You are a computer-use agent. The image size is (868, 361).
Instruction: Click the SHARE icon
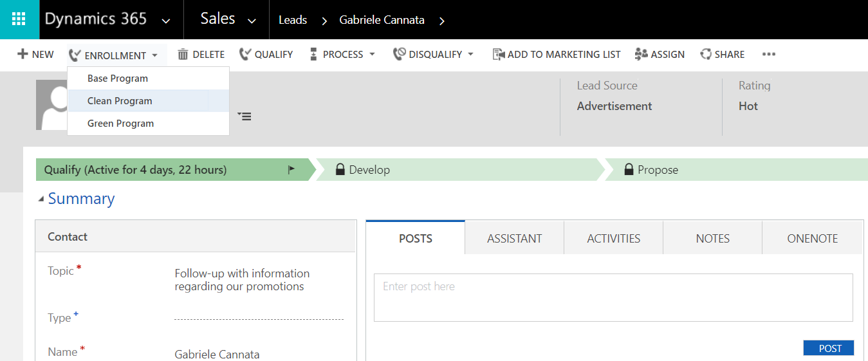706,55
